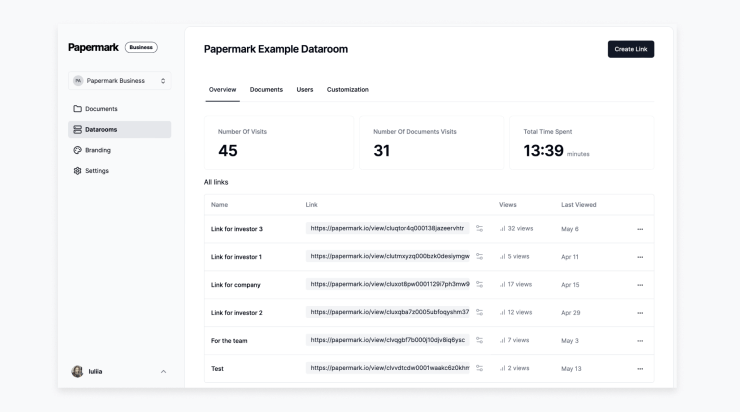Click the Create Link button
Viewport: 740px width, 412px height.
coord(631,49)
